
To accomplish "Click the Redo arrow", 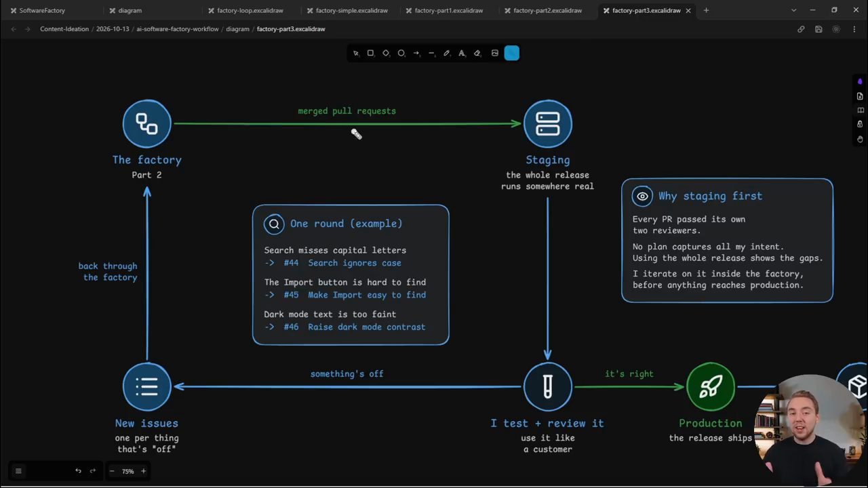I will pos(93,471).
